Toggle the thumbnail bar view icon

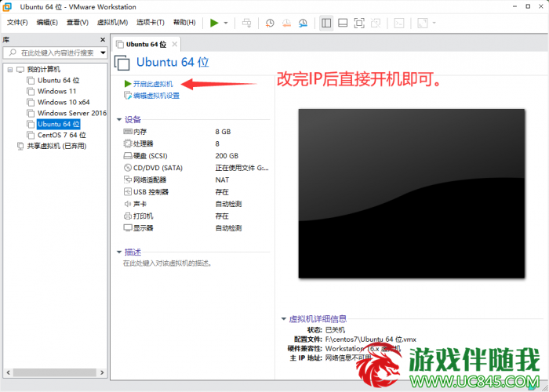(x=343, y=23)
